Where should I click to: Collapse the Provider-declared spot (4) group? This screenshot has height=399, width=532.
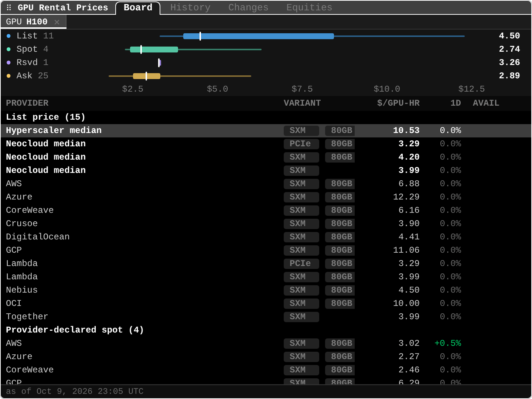[266, 330]
